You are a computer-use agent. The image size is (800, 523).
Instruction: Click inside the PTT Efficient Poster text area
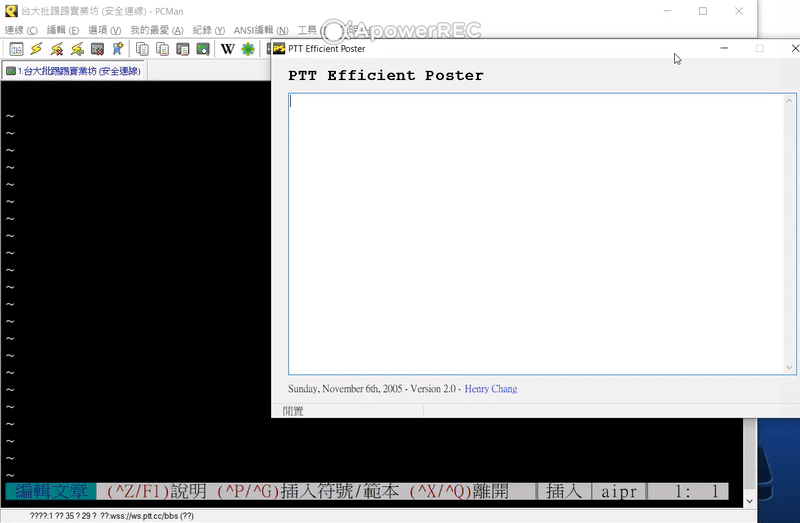click(x=536, y=234)
